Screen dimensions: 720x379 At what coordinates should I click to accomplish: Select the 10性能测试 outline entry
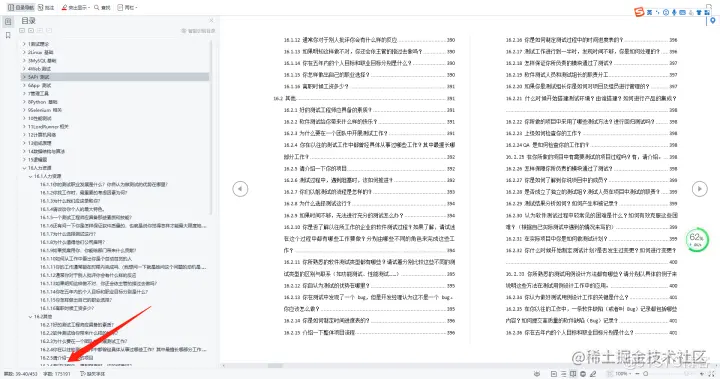40,119
